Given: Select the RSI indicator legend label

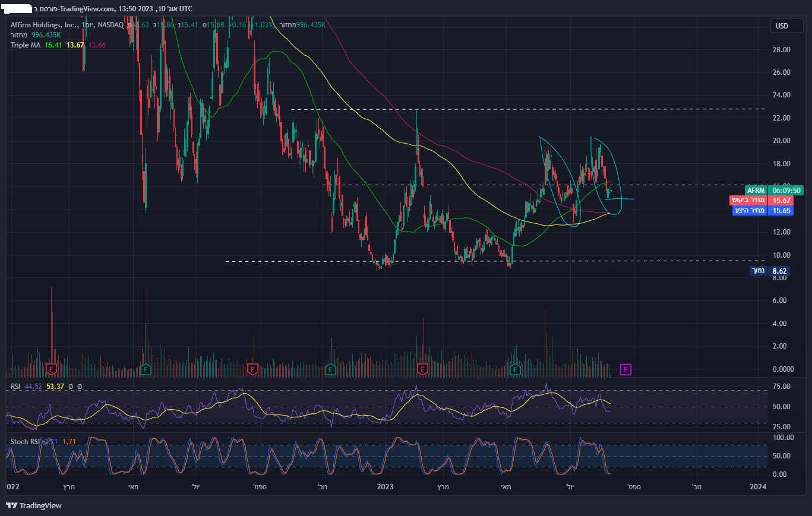Looking at the screenshot, I should (x=16, y=387).
